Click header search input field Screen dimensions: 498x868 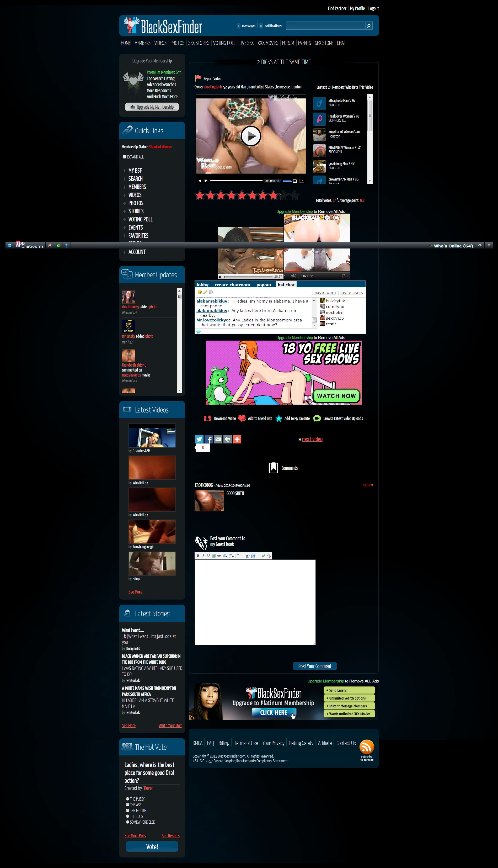(326, 26)
